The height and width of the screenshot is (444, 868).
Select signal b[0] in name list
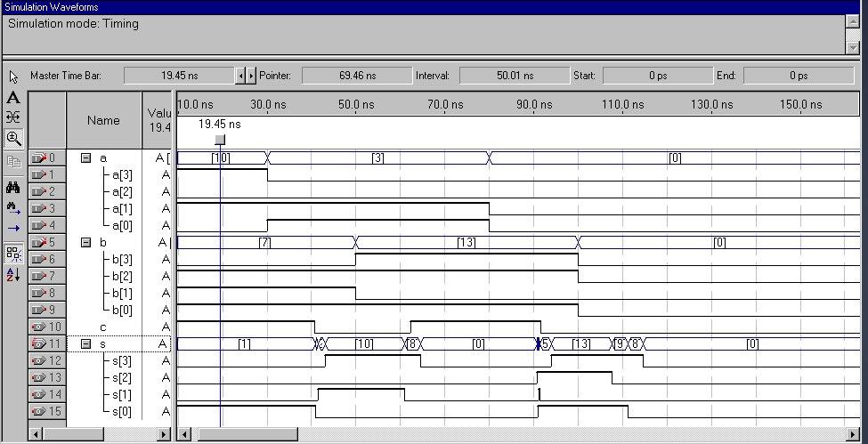click(x=122, y=310)
